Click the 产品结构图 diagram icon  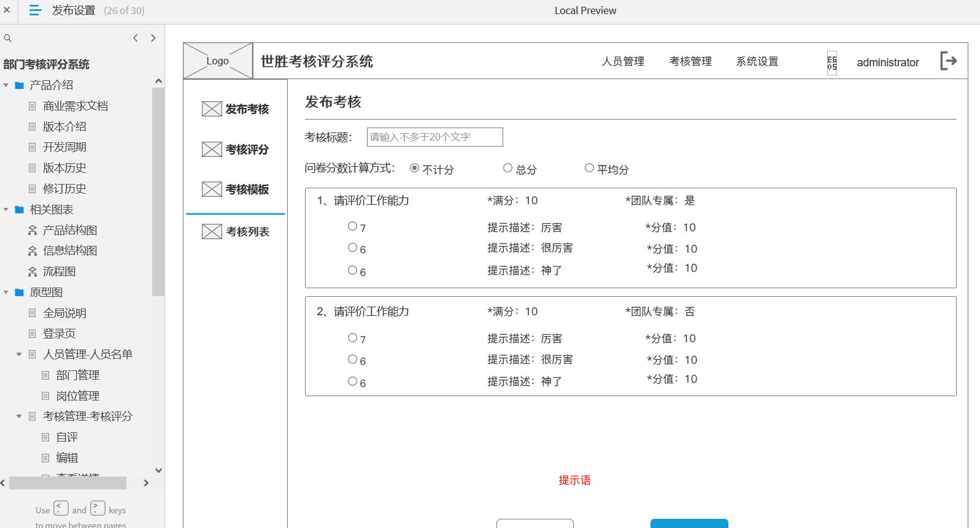[33, 230]
